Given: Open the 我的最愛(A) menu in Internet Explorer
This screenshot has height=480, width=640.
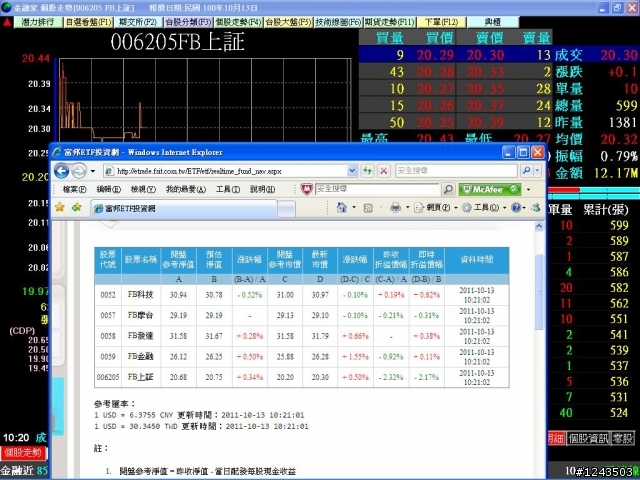Looking at the screenshot, I should click(x=186, y=189).
